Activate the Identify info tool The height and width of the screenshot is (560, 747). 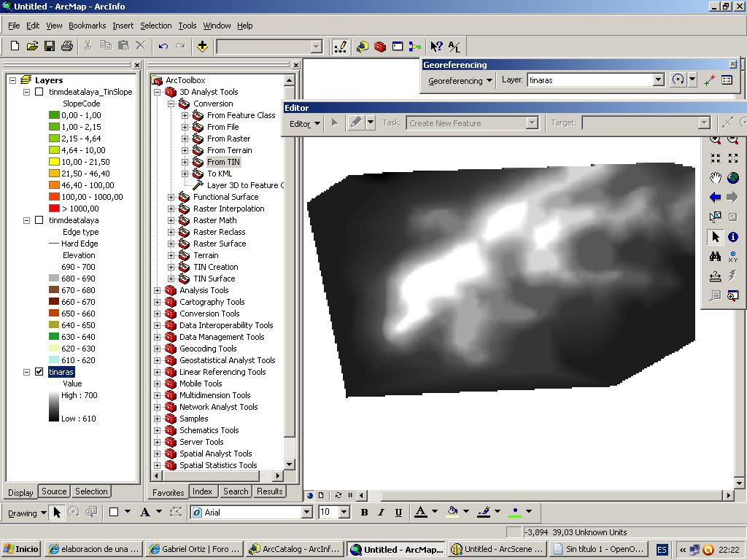[732, 237]
